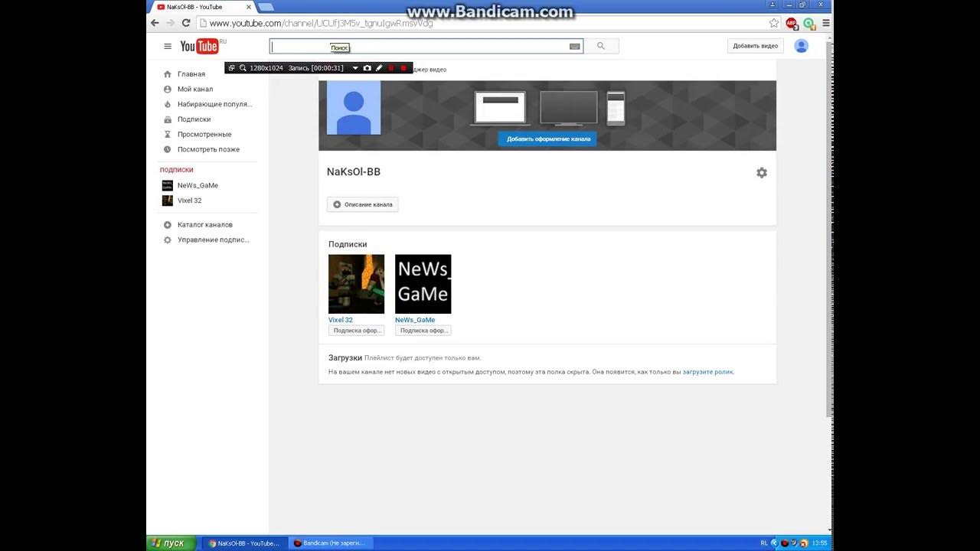Viewport: 980px width, 551px height.
Task: Click the Vixel 32 channel thumbnail
Action: click(356, 284)
